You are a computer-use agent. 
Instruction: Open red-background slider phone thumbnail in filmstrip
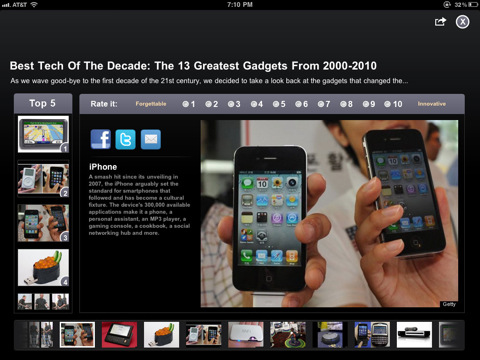coord(119,335)
